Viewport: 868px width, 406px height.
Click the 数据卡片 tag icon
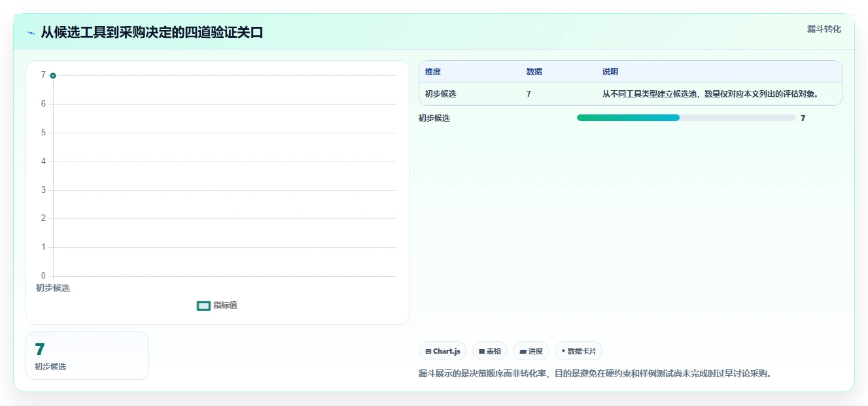click(x=563, y=351)
